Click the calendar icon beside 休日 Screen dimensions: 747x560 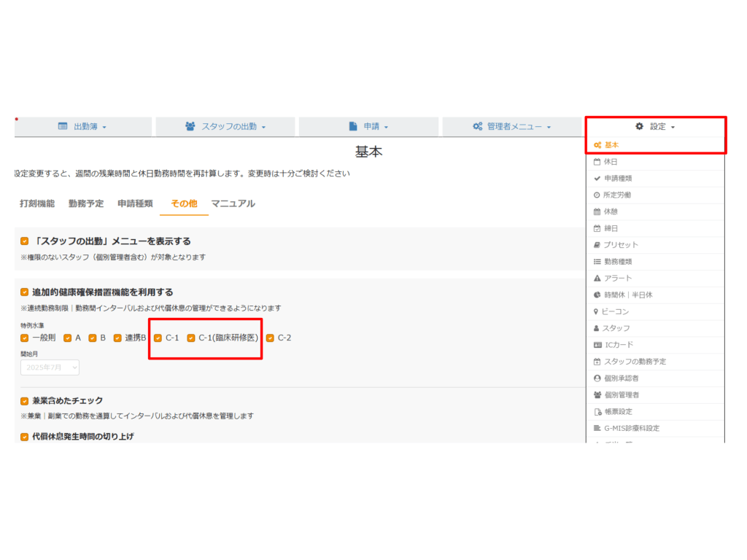tap(597, 162)
